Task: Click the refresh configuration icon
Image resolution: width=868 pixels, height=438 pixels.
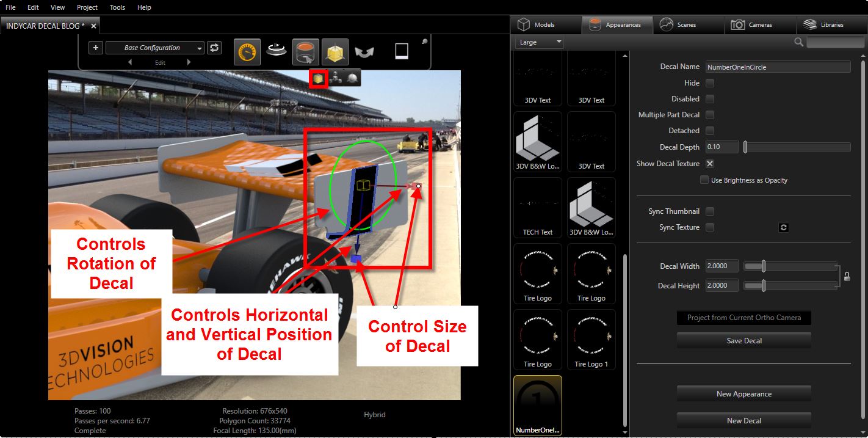Action: click(214, 48)
